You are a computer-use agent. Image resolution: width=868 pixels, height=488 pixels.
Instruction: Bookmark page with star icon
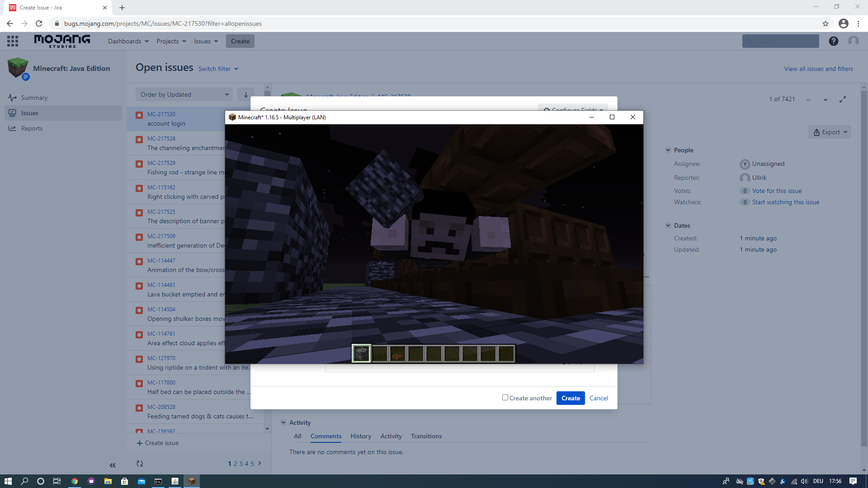point(826,23)
